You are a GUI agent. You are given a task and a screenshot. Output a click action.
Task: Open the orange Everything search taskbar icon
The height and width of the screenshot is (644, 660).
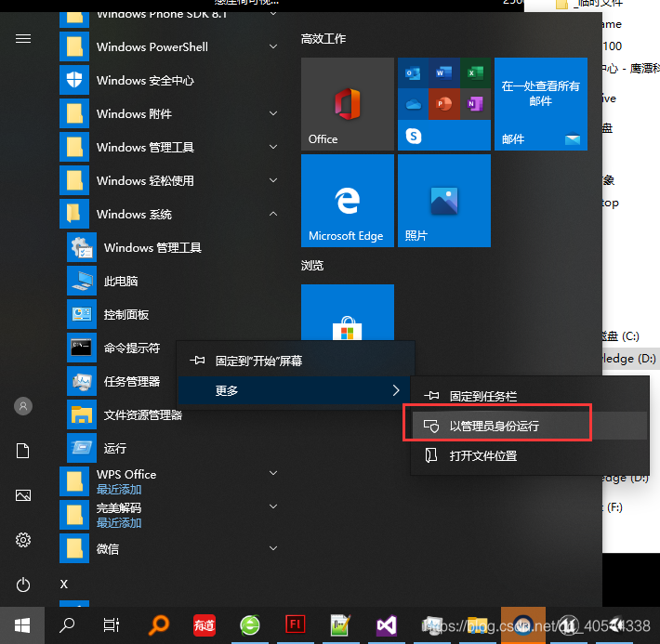point(159,625)
